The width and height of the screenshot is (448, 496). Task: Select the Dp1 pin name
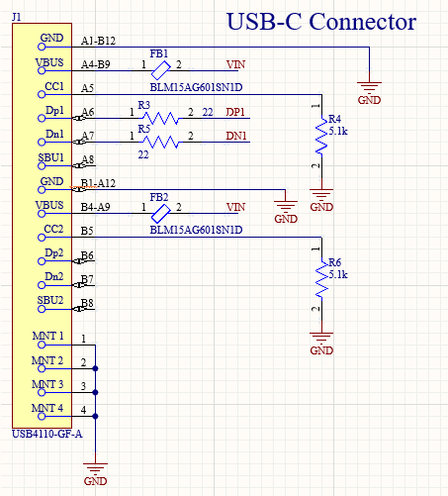pos(54,110)
